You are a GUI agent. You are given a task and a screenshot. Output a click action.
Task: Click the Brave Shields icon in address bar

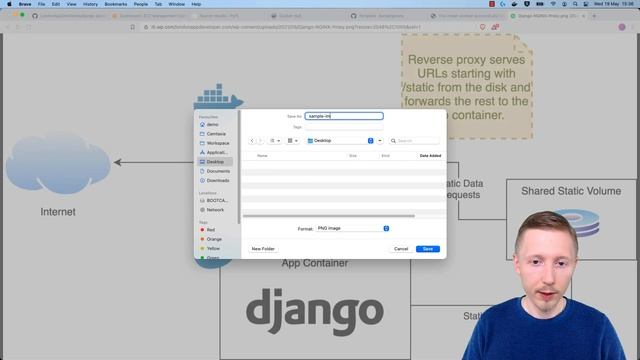tap(482, 27)
